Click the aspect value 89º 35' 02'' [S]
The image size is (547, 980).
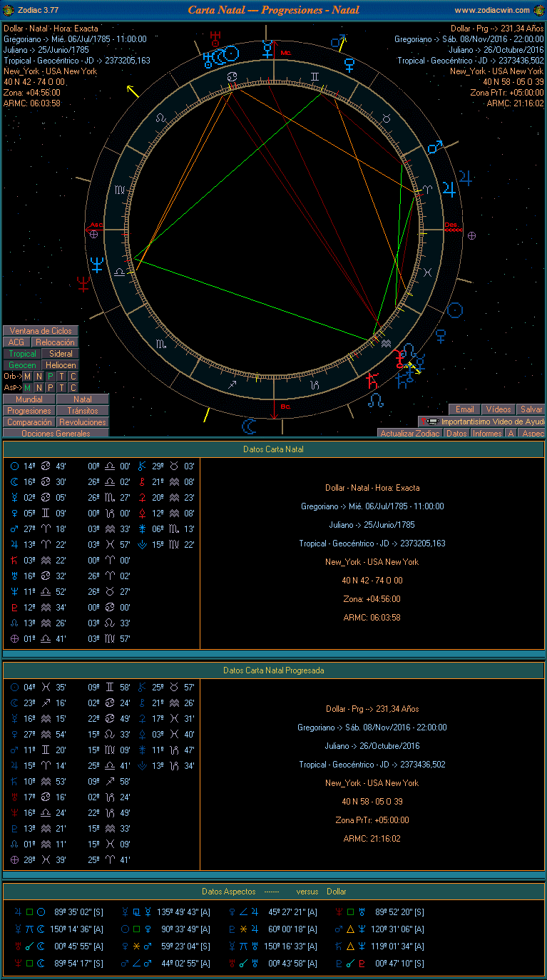pyautogui.click(x=78, y=912)
